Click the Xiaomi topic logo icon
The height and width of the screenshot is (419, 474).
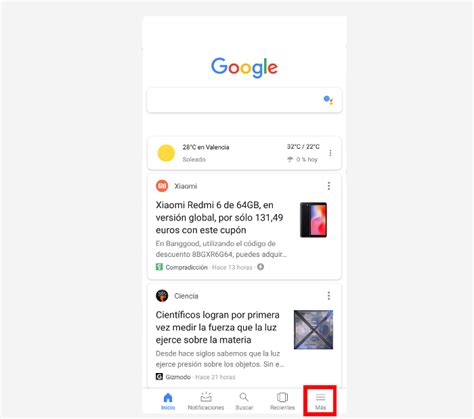(162, 186)
